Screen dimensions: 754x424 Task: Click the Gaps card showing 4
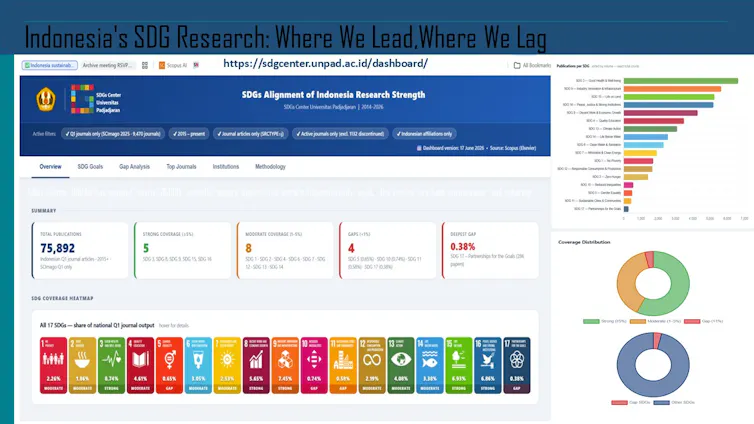[x=388, y=250]
